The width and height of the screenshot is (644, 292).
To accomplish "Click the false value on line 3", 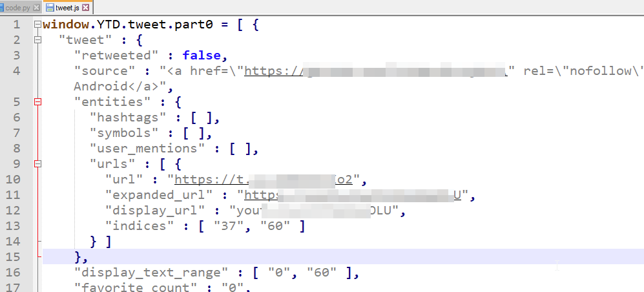I will click(x=202, y=56).
